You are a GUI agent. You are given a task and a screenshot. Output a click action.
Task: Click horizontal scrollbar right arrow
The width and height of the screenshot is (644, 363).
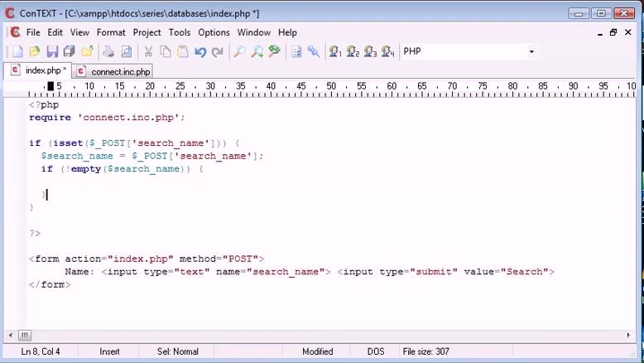point(628,335)
